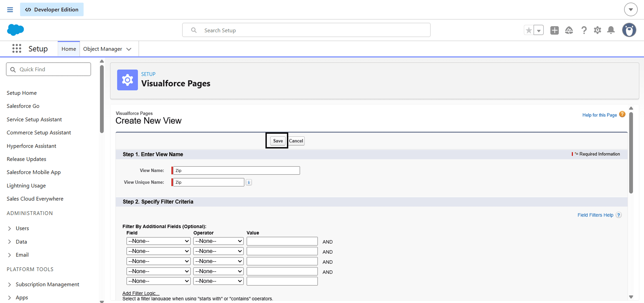
Task: Open the first filter Operator dropdown
Action: click(x=218, y=241)
